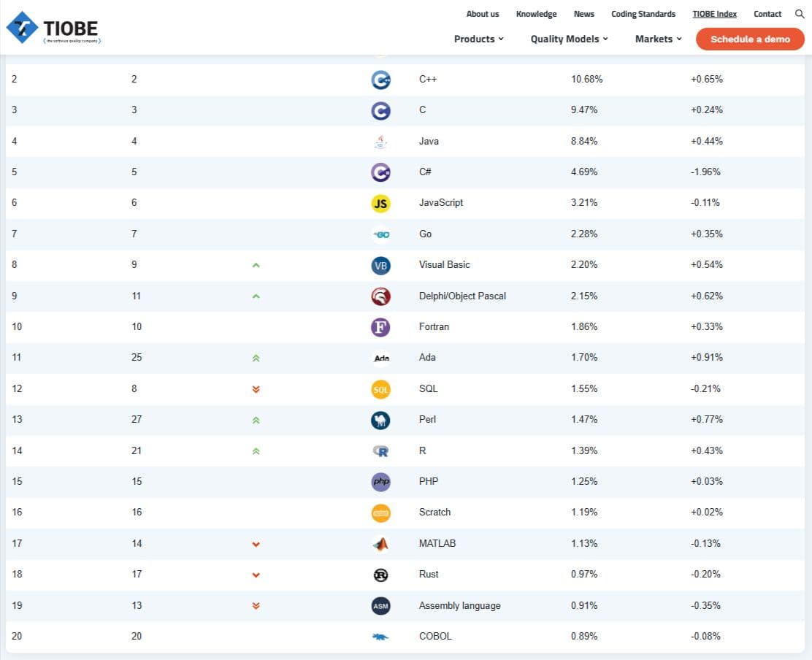Click the red down arrow for MATLAB

[x=256, y=544]
